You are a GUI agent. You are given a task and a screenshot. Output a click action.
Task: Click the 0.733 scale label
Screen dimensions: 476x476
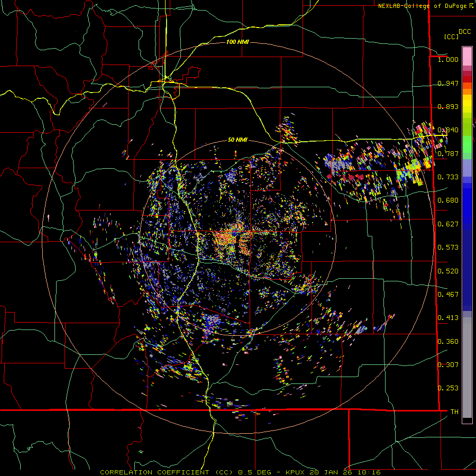tap(448, 177)
